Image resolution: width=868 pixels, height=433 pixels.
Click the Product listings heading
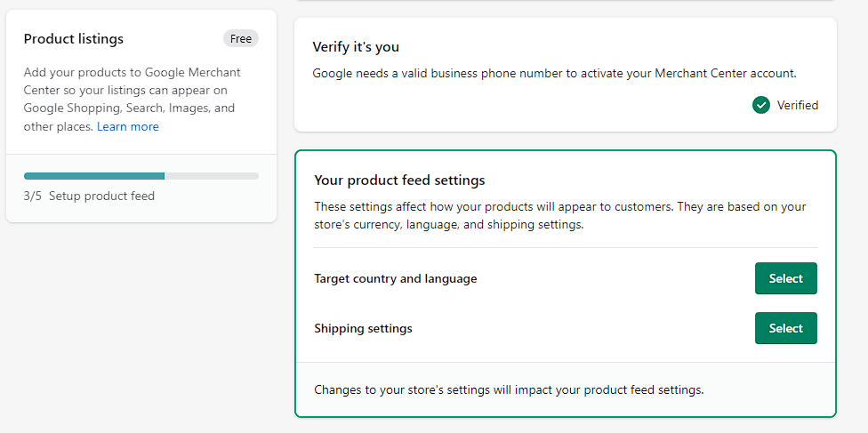pos(74,39)
